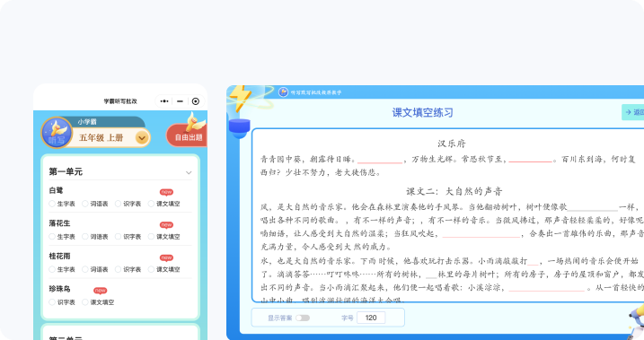Click the 返回 button in practice window
Image resolution: width=644 pixels, height=340 pixels.
pos(633,112)
